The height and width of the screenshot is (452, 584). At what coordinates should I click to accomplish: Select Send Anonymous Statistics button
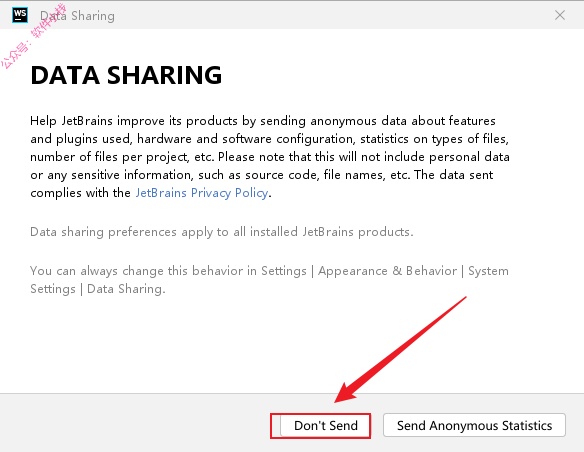[x=474, y=425]
